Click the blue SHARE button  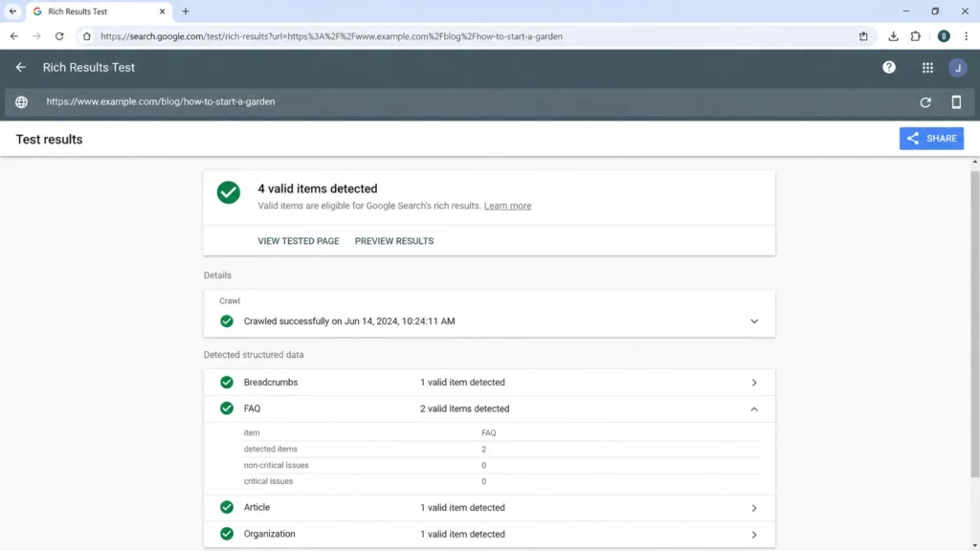931,139
